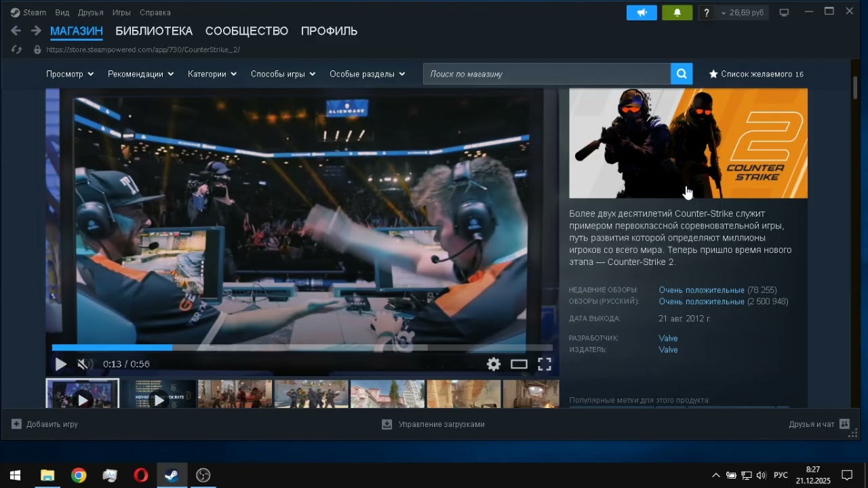Go forward with the right arrow
The width and height of the screenshot is (868, 488).
[36, 30]
